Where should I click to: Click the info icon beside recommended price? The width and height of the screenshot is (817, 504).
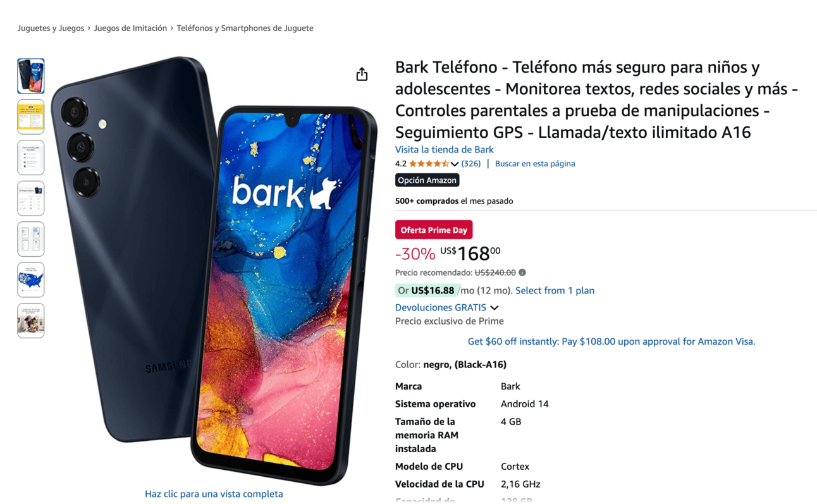[522, 273]
